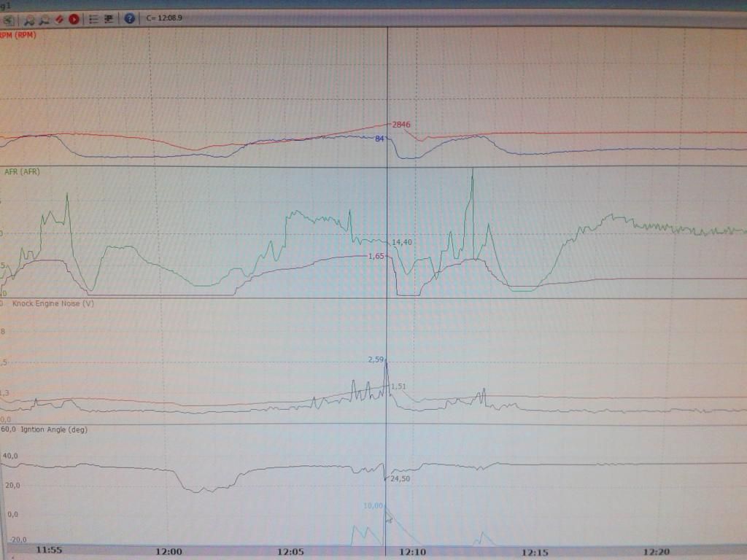This screenshot has width=747, height=560.
Task: Click the 2846 RPM cursor value
Action: pyautogui.click(x=401, y=125)
